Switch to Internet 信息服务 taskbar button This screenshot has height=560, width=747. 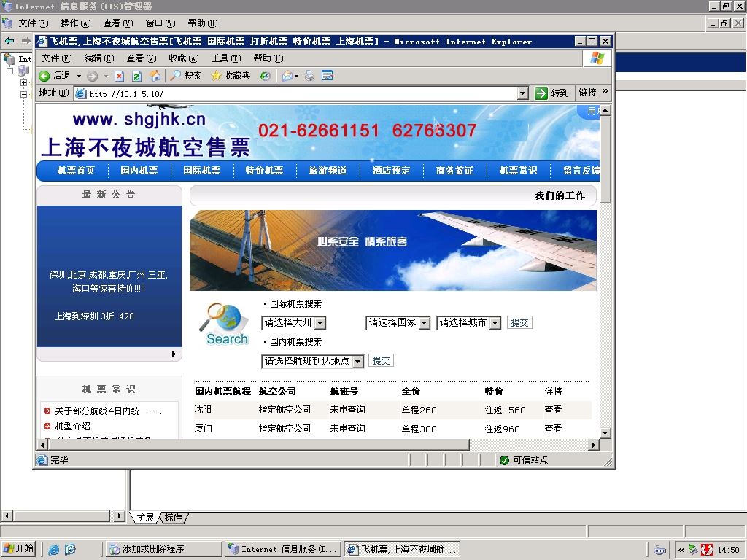283,550
